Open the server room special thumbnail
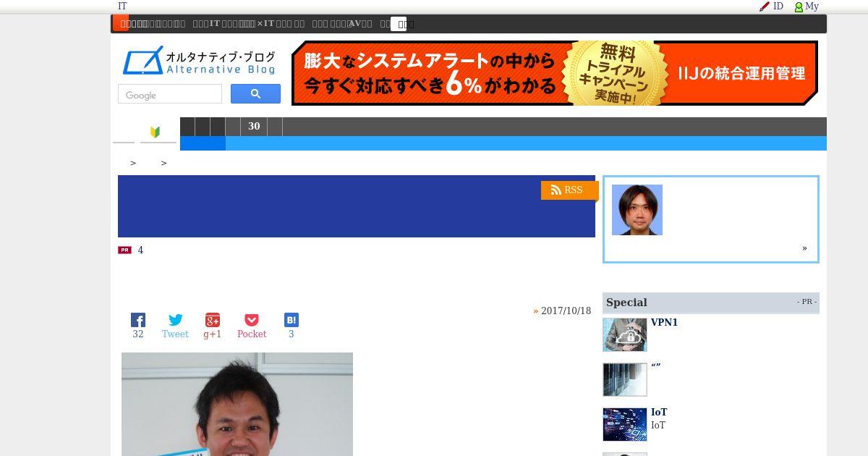The image size is (868, 456). 625,379
